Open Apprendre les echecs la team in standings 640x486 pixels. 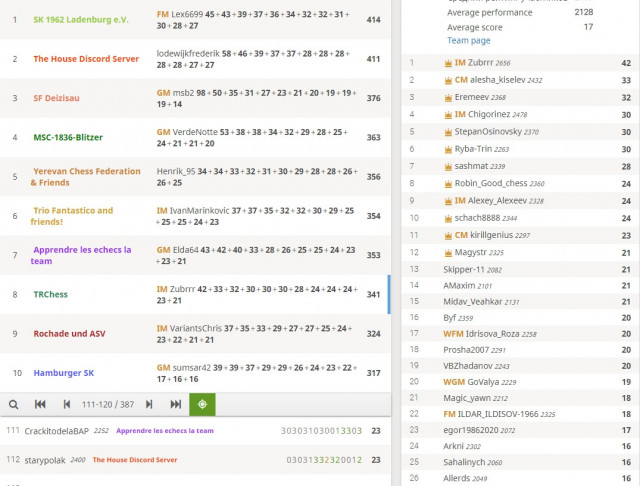pyautogui.click(x=81, y=255)
